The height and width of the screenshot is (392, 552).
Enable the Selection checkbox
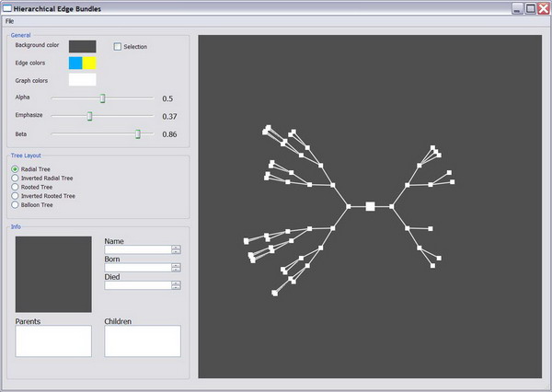118,46
